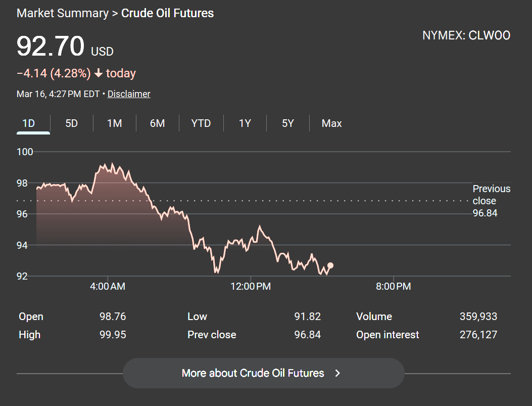Show the 6M price chart
Image resolution: width=532 pixels, height=406 pixels.
[x=158, y=123]
